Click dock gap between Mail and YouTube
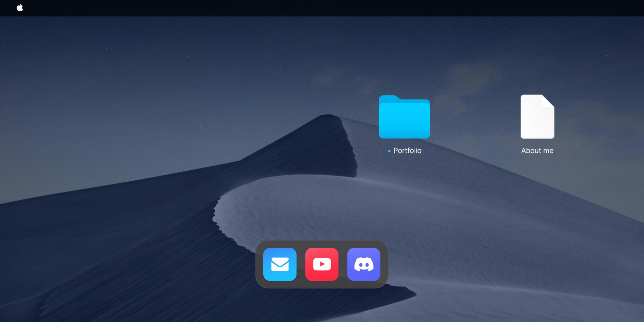The height and width of the screenshot is (322, 644). [301, 264]
